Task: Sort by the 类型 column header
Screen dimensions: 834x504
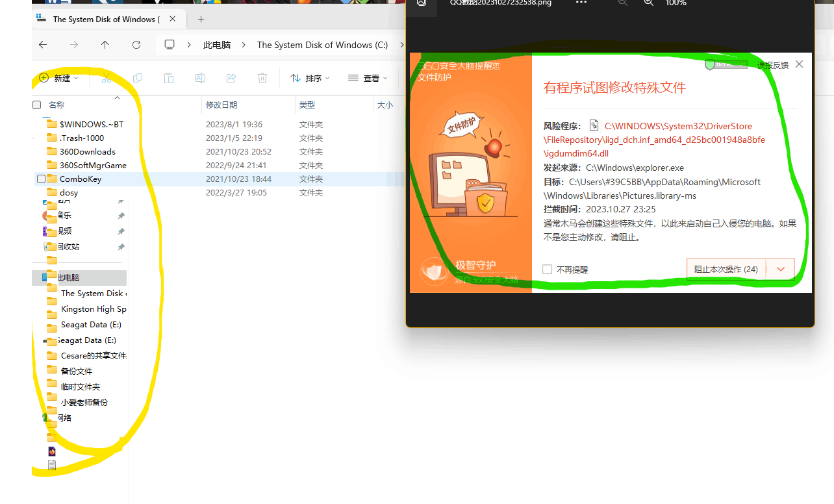Action: coord(307,105)
